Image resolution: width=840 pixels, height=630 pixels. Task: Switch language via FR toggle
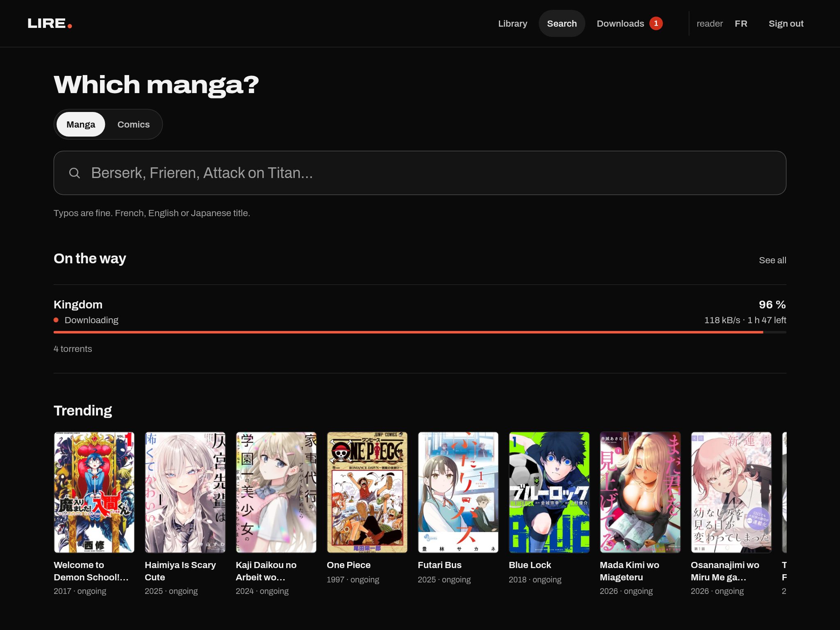[741, 23]
